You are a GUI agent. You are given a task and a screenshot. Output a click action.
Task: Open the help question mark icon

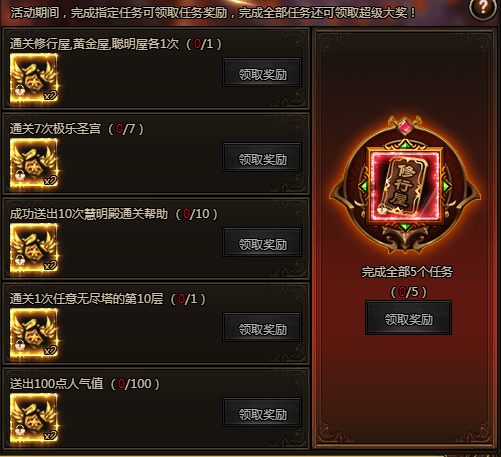click(482, 8)
